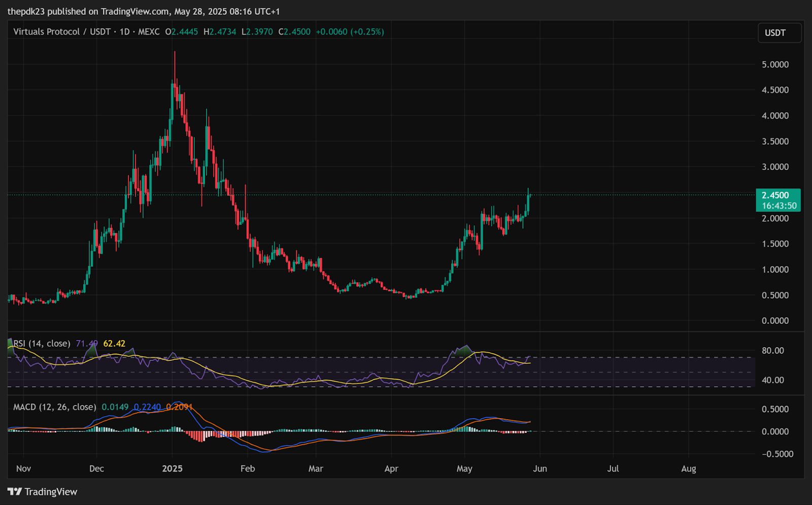This screenshot has height=505, width=812.
Task: Click the 2025 label on the time axis
Action: coord(172,468)
